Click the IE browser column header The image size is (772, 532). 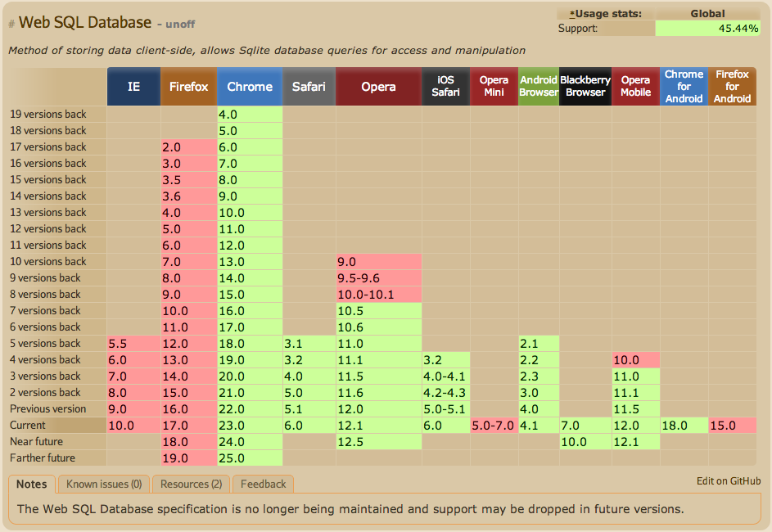pos(133,87)
